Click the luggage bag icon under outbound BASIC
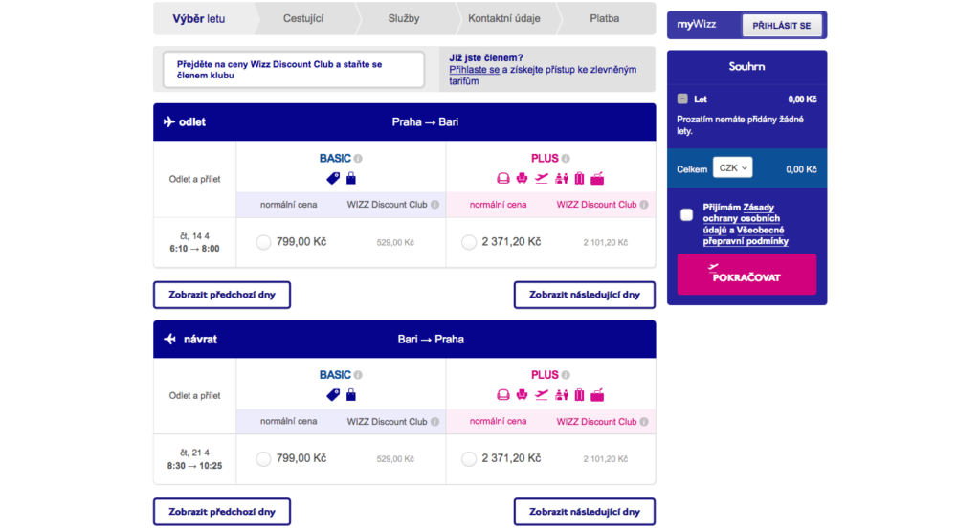The height and width of the screenshot is (530, 980). tap(351, 178)
